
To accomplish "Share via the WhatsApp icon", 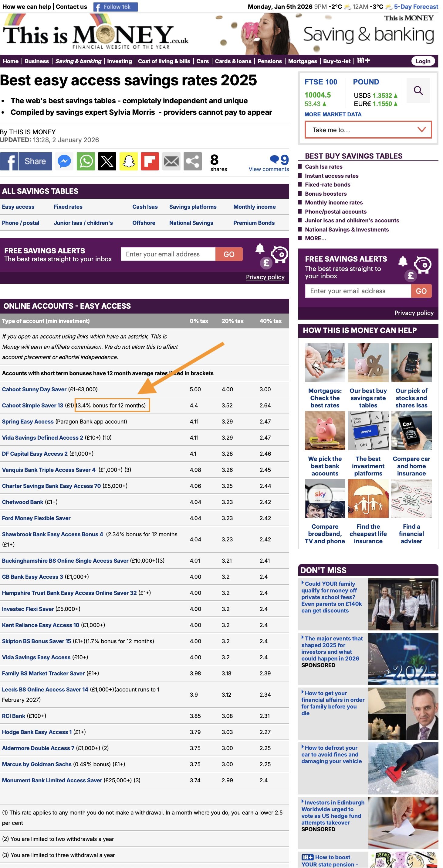I will (86, 161).
